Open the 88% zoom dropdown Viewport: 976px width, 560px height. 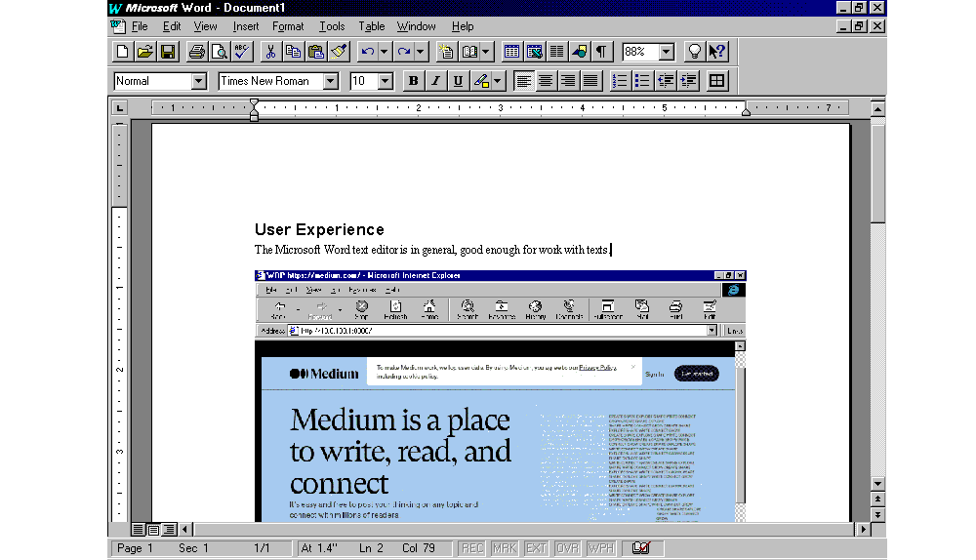[x=667, y=52]
